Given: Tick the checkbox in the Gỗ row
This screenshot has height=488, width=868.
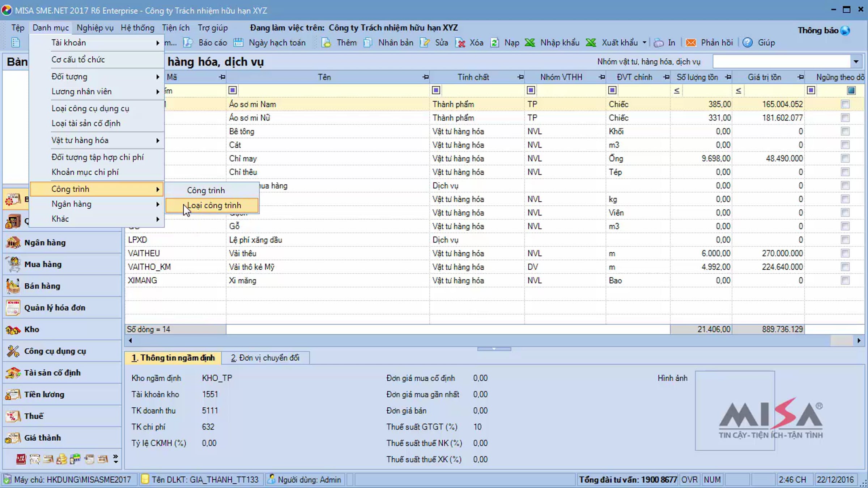Looking at the screenshot, I should coord(845,226).
